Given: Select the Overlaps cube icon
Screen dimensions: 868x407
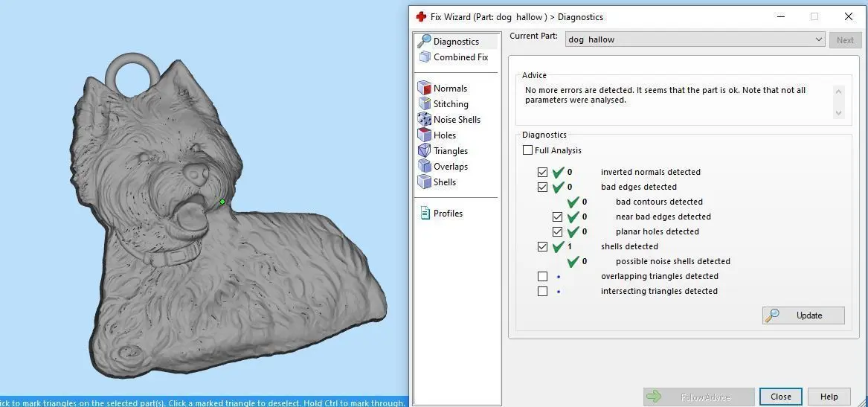Looking at the screenshot, I should [x=424, y=166].
